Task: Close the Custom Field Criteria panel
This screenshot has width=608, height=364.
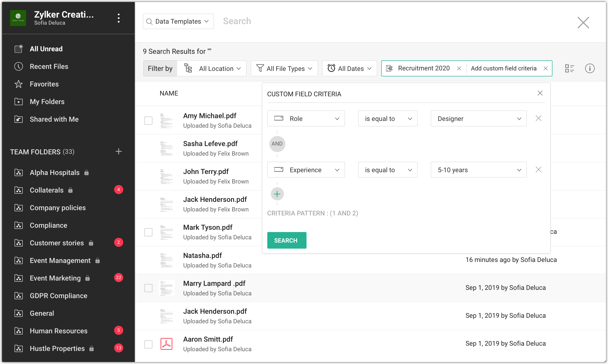Action: tap(540, 93)
